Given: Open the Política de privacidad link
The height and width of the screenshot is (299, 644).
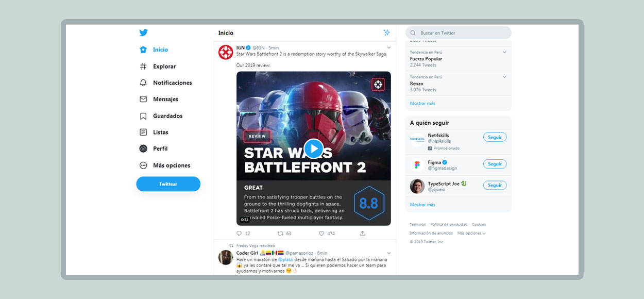Looking at the screenshot, I should click(x=449, y=225).
